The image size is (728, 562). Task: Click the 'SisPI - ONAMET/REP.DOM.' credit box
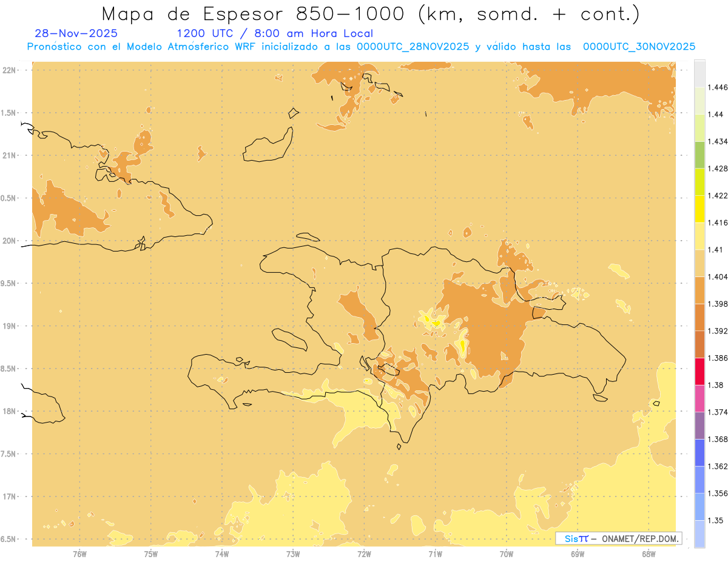click(618, 538)
